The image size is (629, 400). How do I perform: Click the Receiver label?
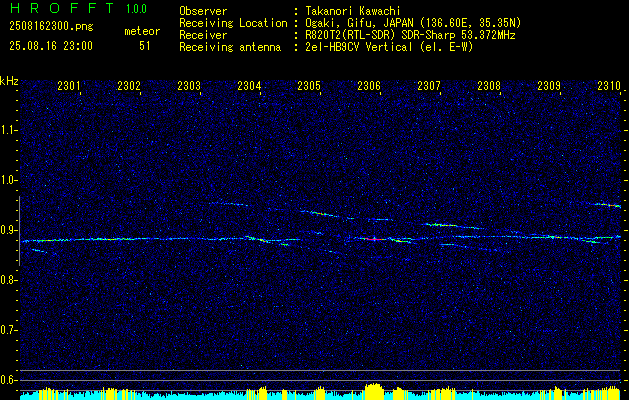click(203, 35)
